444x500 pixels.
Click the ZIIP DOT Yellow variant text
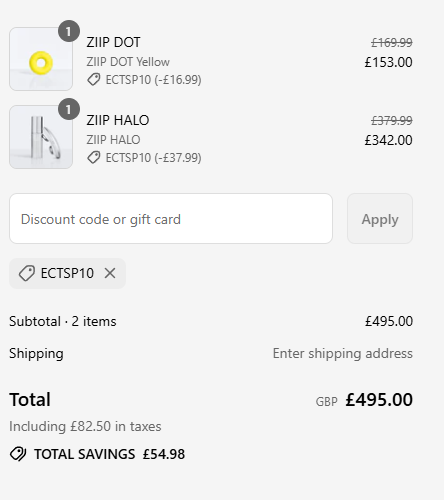(128, 62)
